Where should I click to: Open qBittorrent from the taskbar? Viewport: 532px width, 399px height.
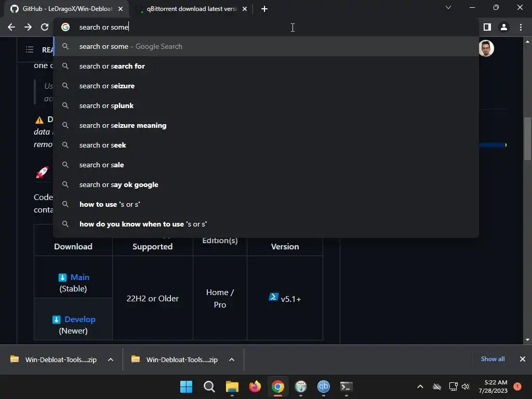[323, 387]
